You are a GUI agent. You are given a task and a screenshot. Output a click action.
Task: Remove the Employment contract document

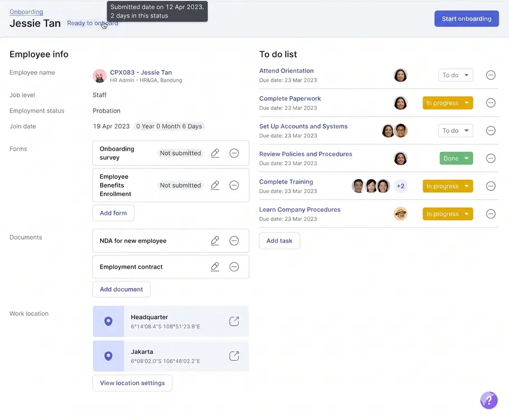(x=234, y=267)
